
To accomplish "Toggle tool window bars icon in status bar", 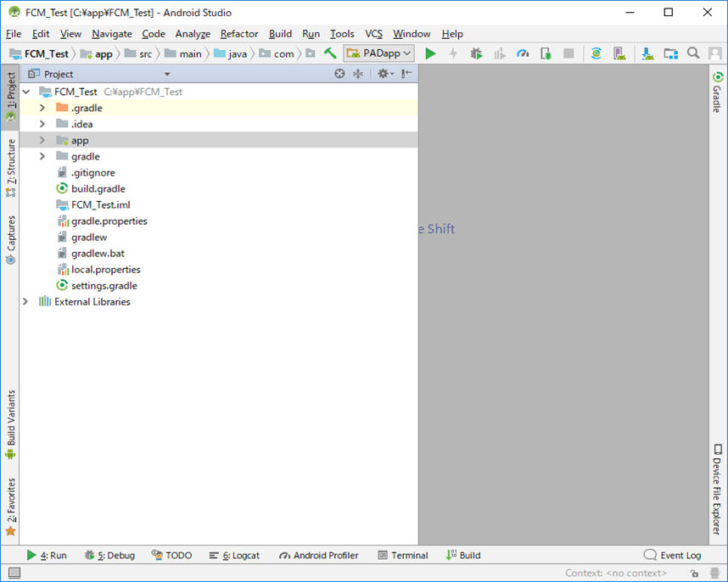I will 14,574.
